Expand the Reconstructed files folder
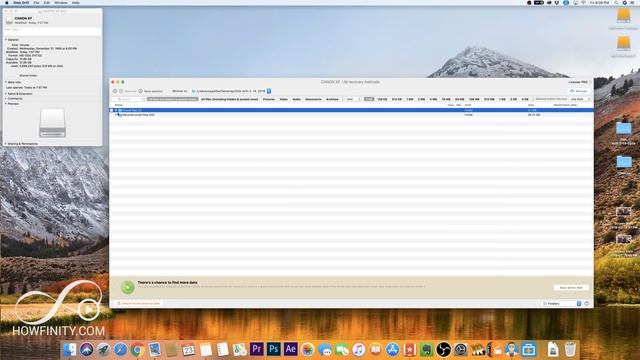Screen dimensions: 640x360 coord(116,115)
